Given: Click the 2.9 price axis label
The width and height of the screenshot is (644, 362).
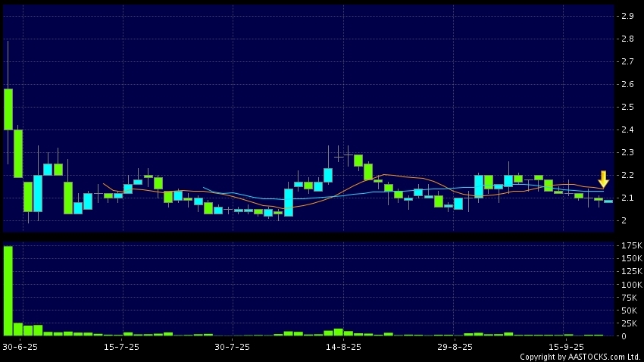Looking at the screenshot, I should click(x=627, y=16).
